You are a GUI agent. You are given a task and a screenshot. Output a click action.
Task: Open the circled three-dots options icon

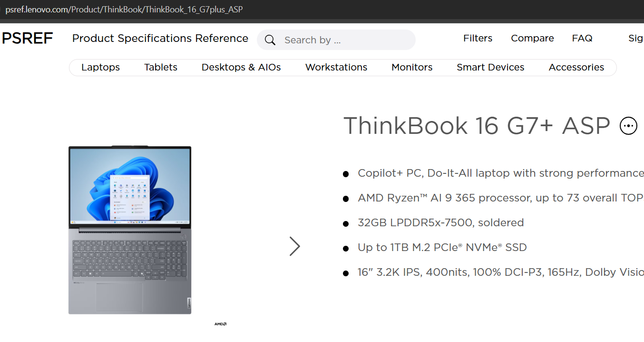click(x=628, y=126)
